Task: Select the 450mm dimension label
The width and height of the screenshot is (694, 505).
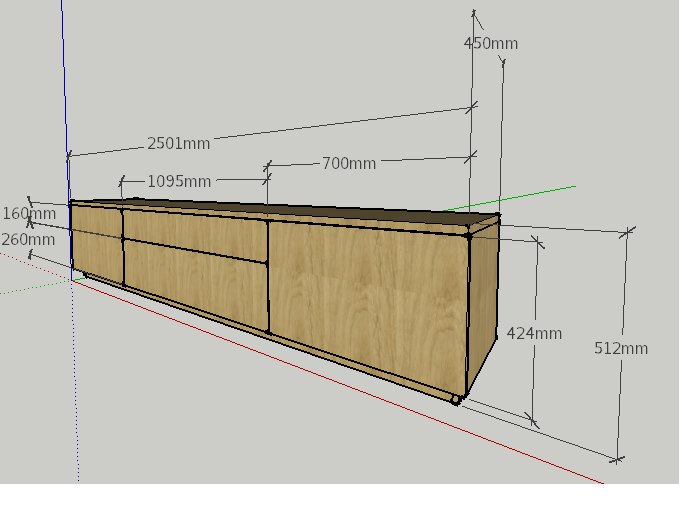Action: click(490, 43)
